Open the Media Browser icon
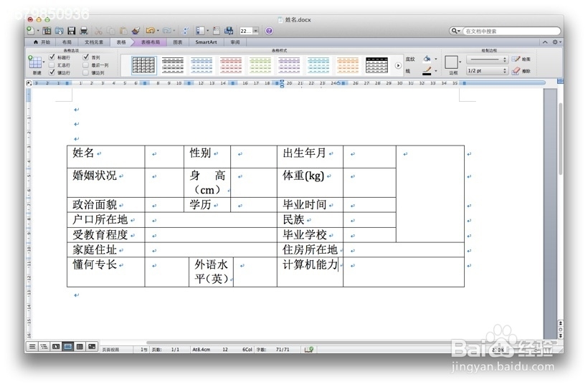This screenshot has height=387, width=588. [x=229, y=31]
